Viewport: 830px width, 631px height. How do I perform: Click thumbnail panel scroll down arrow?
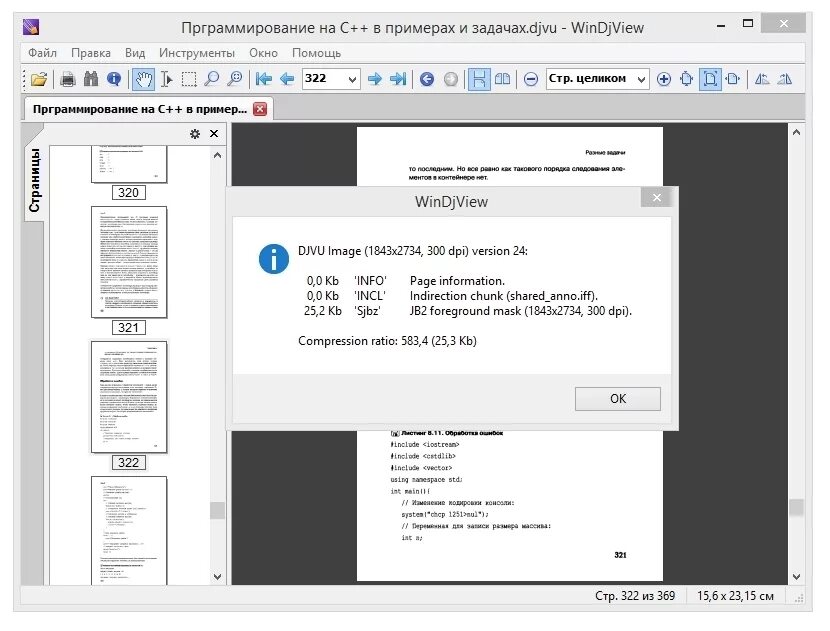(x=217, y=576)
